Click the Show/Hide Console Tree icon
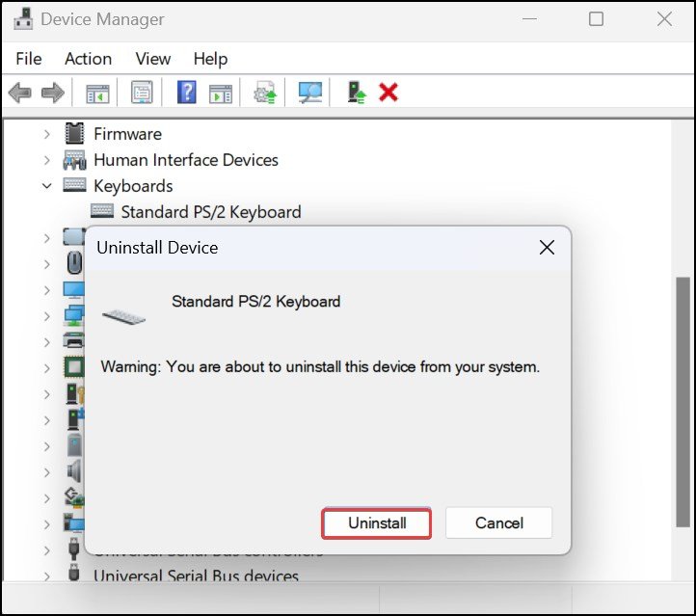This screenshot has width=696, height=616. [97, 93]
